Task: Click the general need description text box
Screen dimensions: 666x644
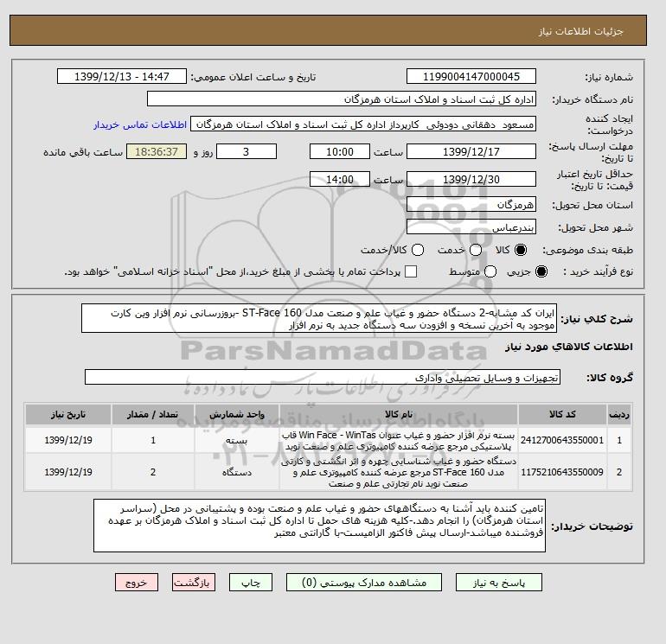Action: click(319, 318)
